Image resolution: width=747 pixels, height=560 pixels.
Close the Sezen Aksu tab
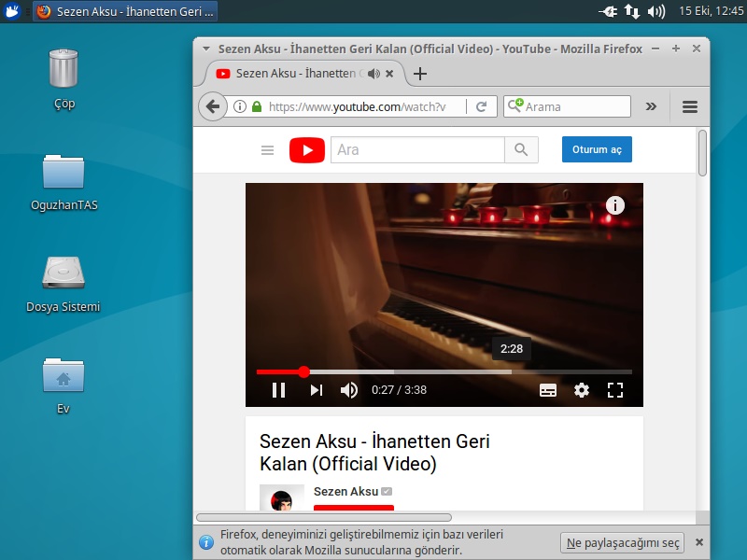click(389, 74)
